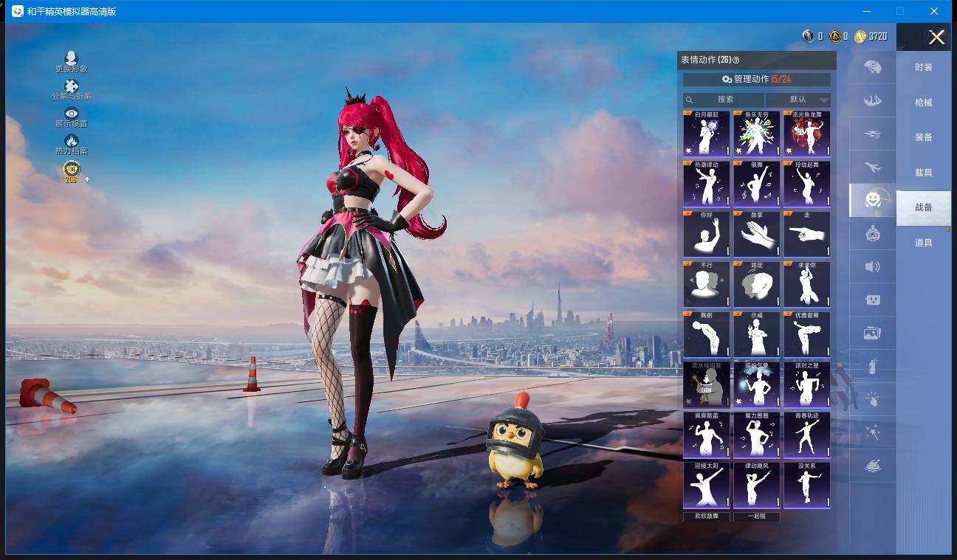Switch to the 时装 tab
The height and width of the screenshot is (560, 957).
point(923,67)
